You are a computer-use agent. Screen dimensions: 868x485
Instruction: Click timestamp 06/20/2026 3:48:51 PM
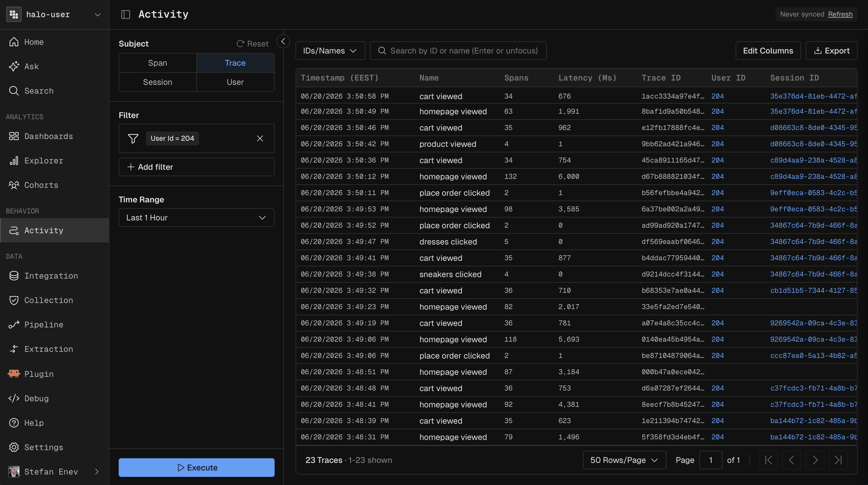(344, 372)
